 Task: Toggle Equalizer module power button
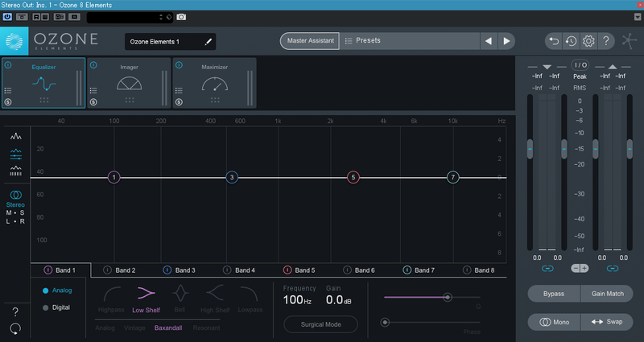8,65
